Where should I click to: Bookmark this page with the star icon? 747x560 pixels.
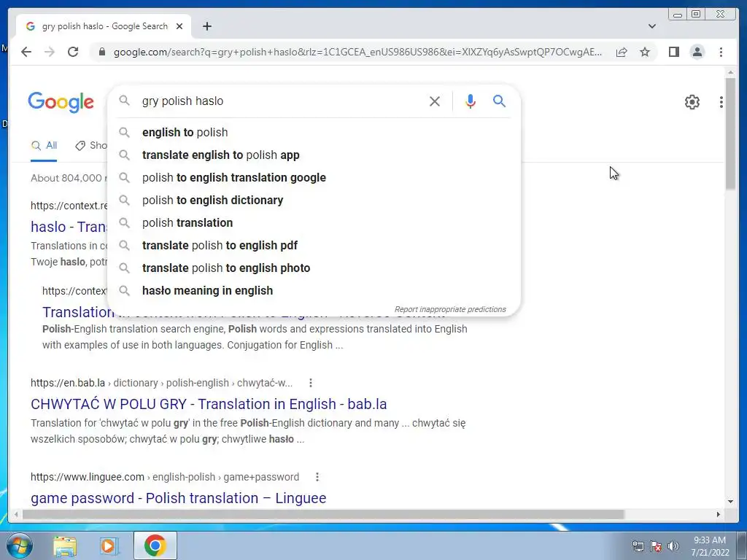tap(645, 52)
